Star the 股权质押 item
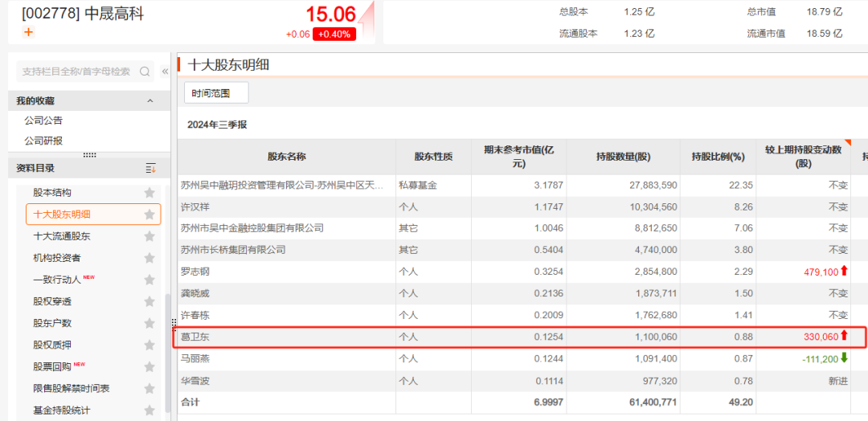868x421 pixels. [x=149, y=345]
